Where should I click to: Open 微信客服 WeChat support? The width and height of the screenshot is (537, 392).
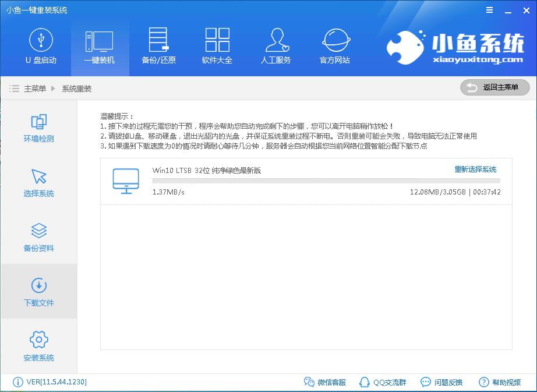click(x=326, y=382)
